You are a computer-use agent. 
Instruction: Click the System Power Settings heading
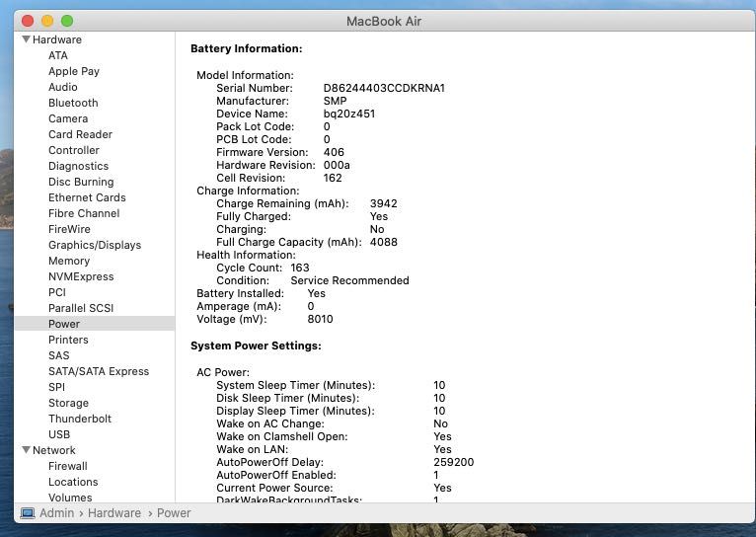pyautogui.click(x=256, y=345)
